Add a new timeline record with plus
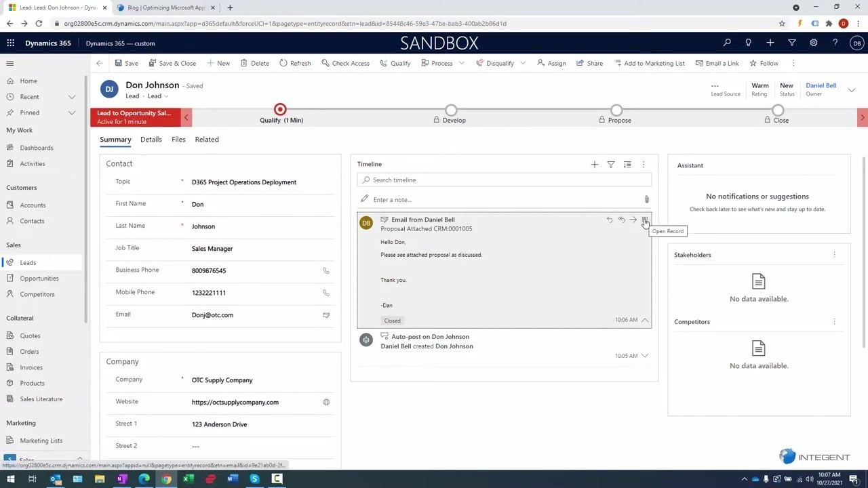868x488 pixels. [594, 164]
